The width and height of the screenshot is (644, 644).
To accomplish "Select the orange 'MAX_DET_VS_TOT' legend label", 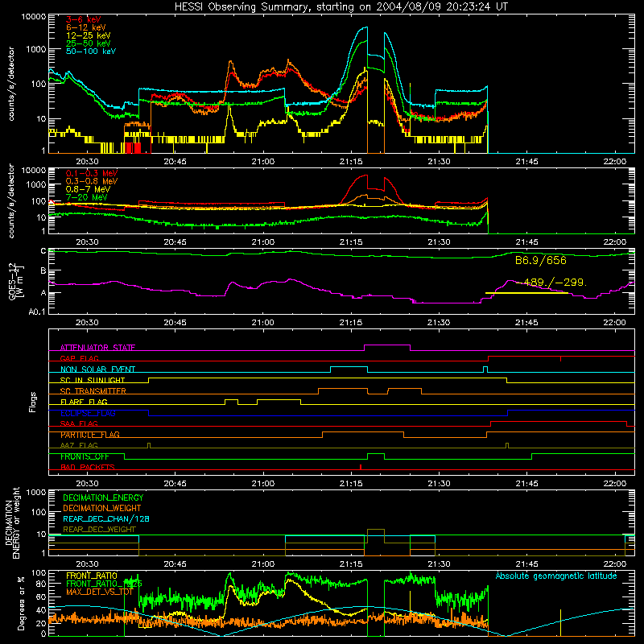I will click(x=99, y=592).
